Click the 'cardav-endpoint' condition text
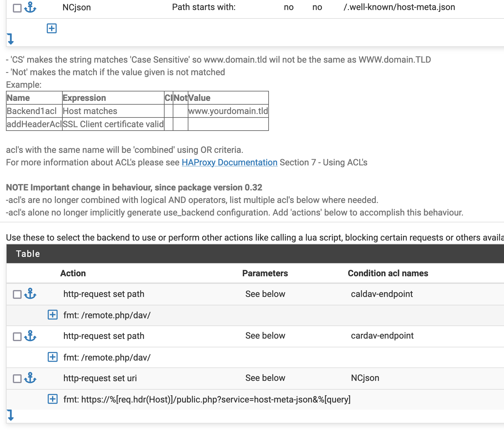The height and width of the screenshot is (431, 504). coord(382,336)
